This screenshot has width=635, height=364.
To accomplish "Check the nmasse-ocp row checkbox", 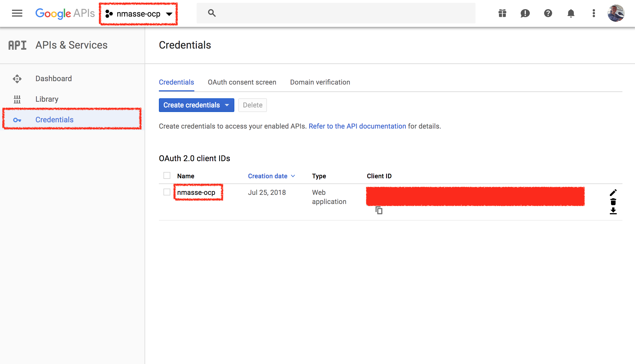I will pos(167,192).
